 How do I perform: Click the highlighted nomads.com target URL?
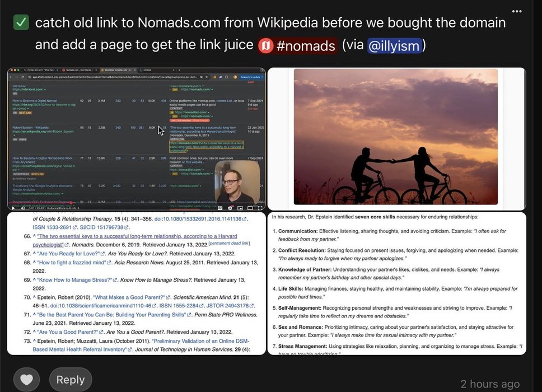tap(207, 147)
